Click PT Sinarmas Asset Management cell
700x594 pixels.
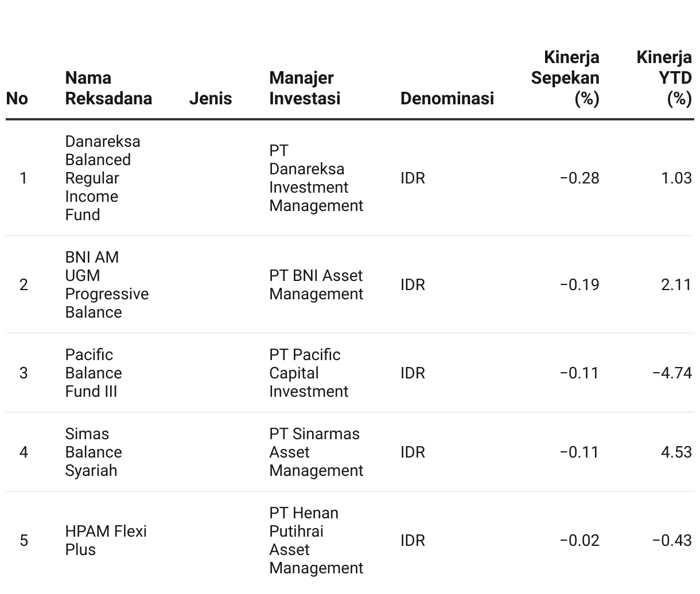pos(316,452)
